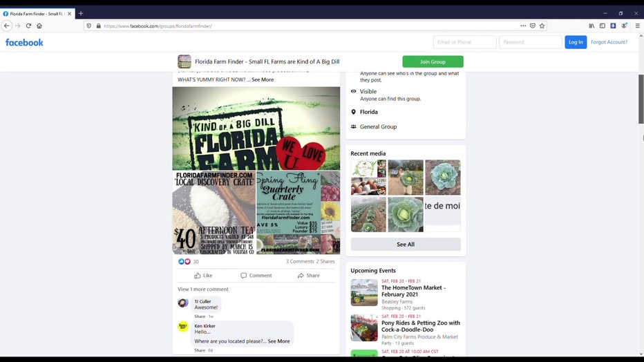Click the Comment button on the post
This screenshot has width=644, height=362.
point(256,276)
